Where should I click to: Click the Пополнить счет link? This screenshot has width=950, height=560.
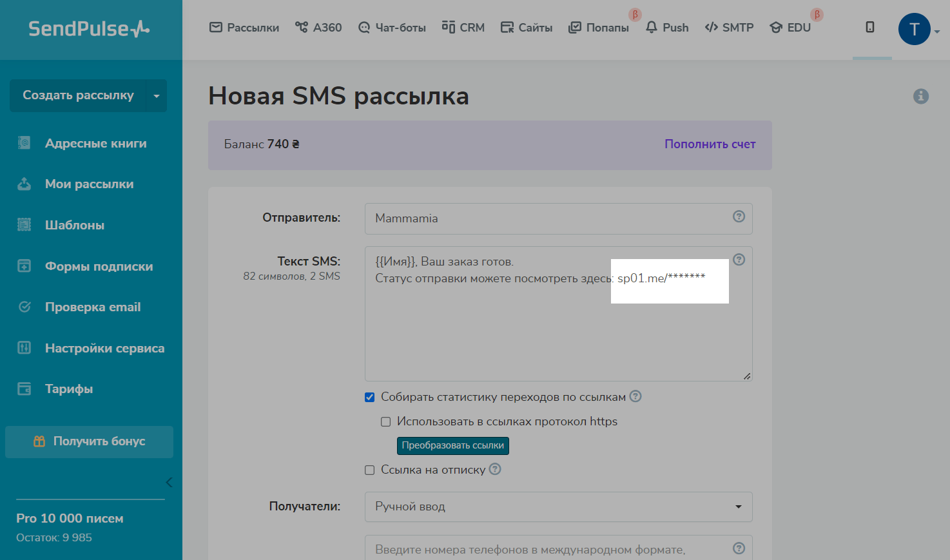point(710,144)
